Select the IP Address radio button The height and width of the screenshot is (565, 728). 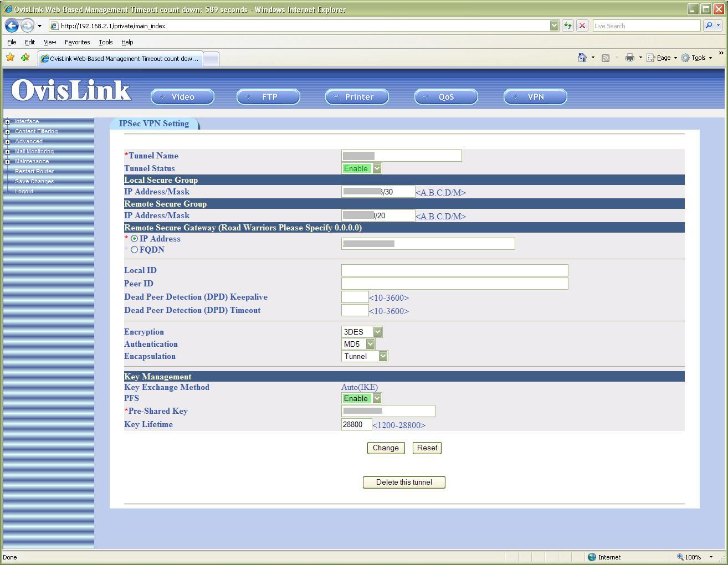[x=135, y=239]
